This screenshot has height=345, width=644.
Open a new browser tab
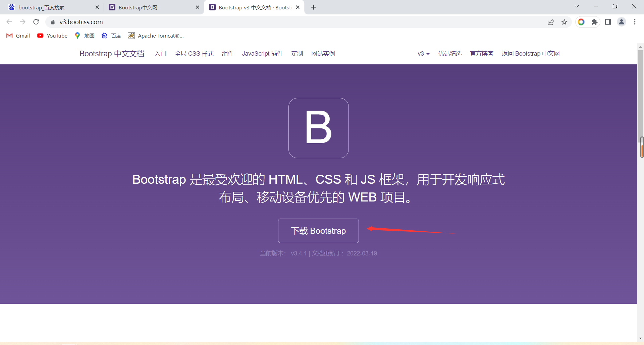(314, 7)
